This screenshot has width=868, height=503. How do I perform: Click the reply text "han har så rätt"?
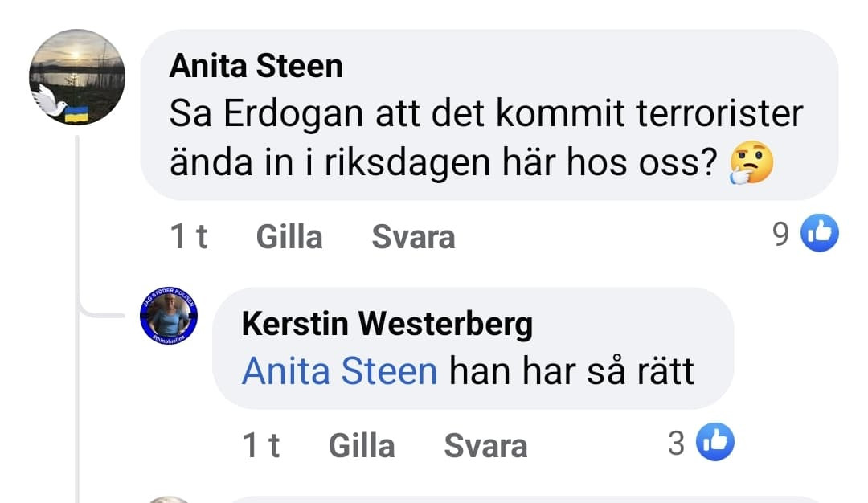click(x=571, y=371)
